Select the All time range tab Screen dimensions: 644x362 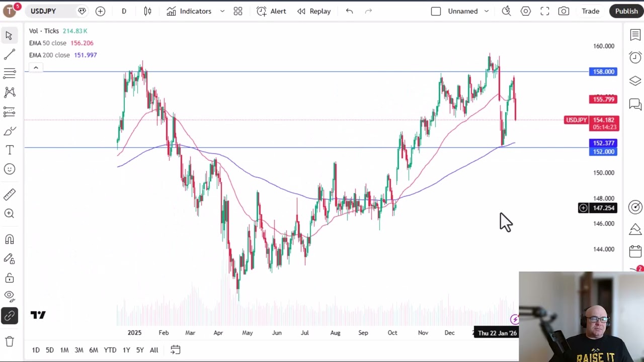(154, 350)
